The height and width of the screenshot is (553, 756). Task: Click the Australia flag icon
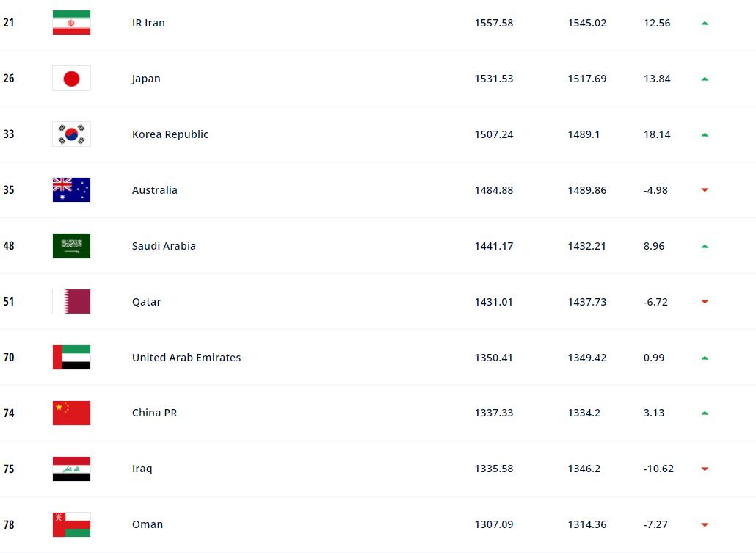coord(71,190)
